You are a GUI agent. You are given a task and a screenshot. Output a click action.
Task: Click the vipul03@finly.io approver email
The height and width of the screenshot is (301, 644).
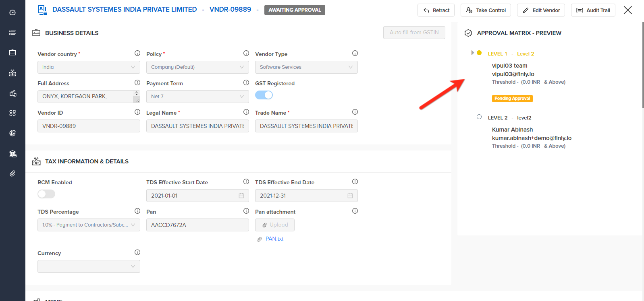(513, 74)
